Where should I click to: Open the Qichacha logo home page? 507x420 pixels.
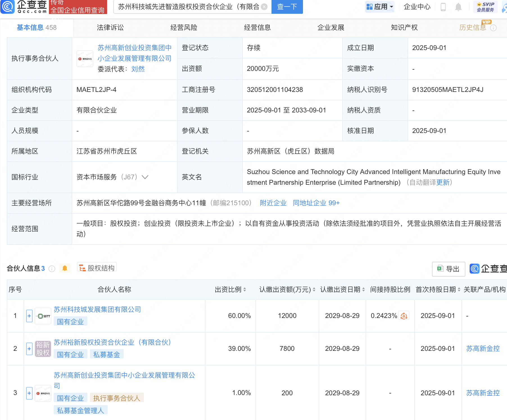tap(24, 7)
